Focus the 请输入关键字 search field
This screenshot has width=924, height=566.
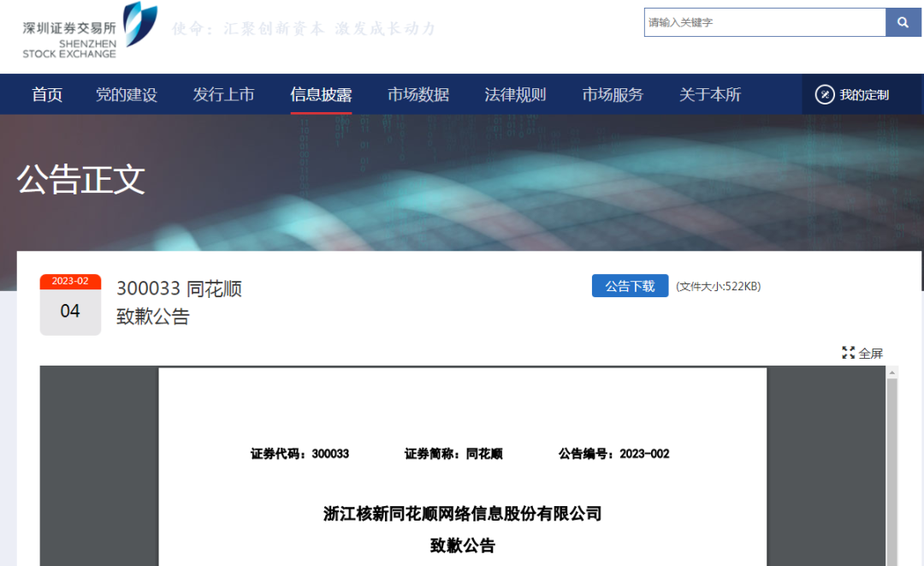[x=764, y=22]
